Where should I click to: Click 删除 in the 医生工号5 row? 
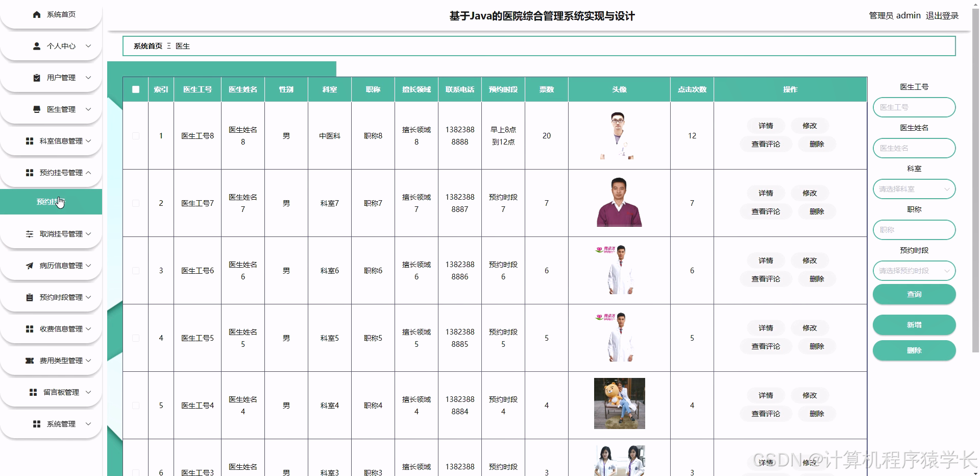click(x=817, y=346)
